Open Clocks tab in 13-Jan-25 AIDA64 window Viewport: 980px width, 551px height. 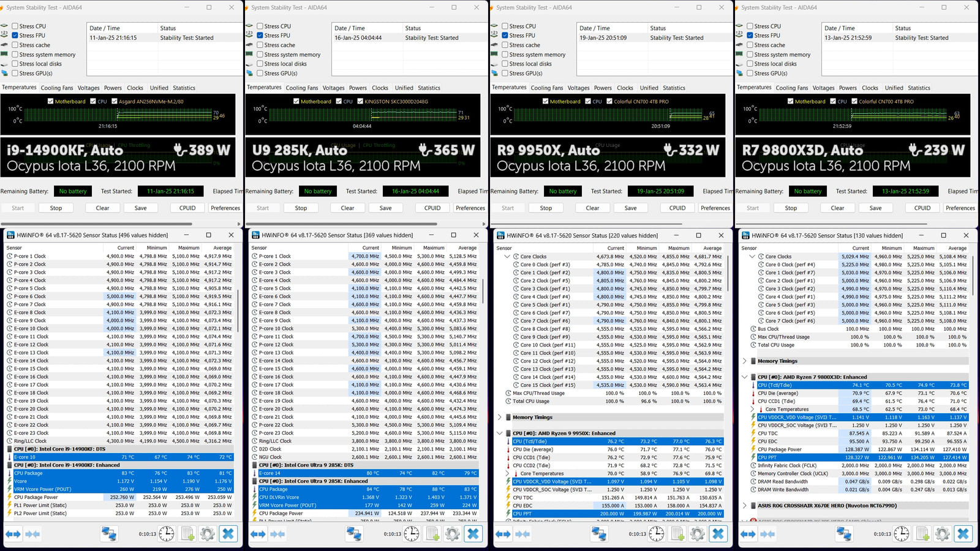point(870,88)
